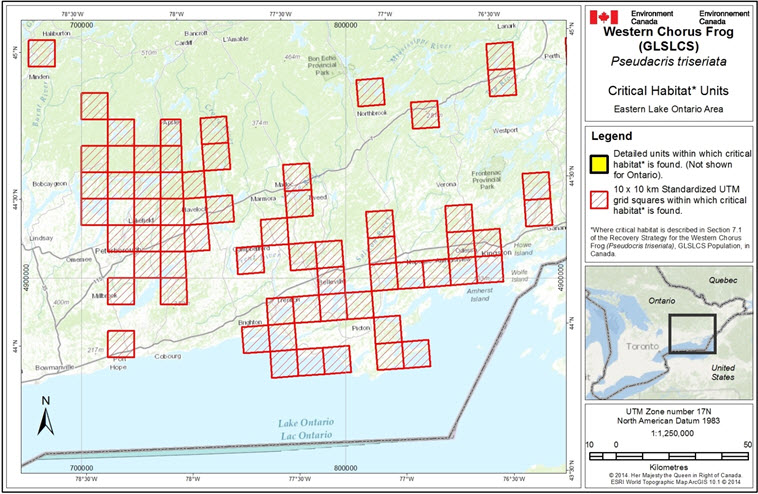Click the Canadian flag in the header
Screen dimensions: 758x494
(603, 16)
